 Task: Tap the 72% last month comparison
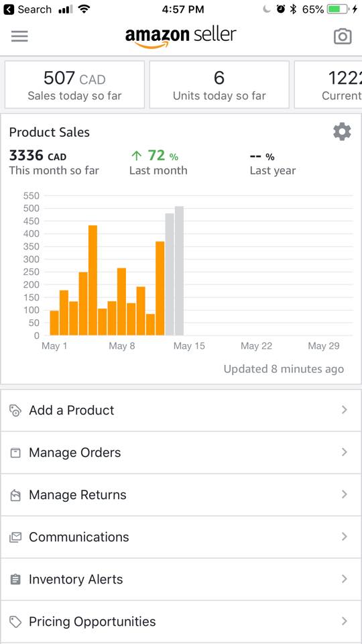(155, 156)
